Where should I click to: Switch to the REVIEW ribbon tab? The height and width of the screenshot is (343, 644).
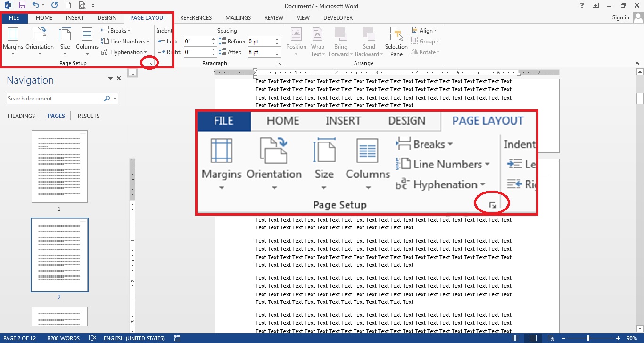click(273, 18)
